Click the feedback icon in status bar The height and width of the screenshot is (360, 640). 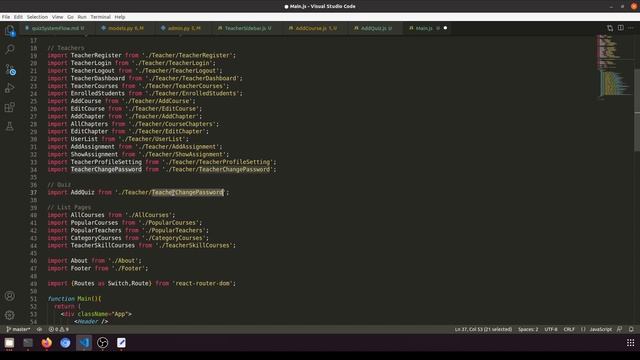620,329
